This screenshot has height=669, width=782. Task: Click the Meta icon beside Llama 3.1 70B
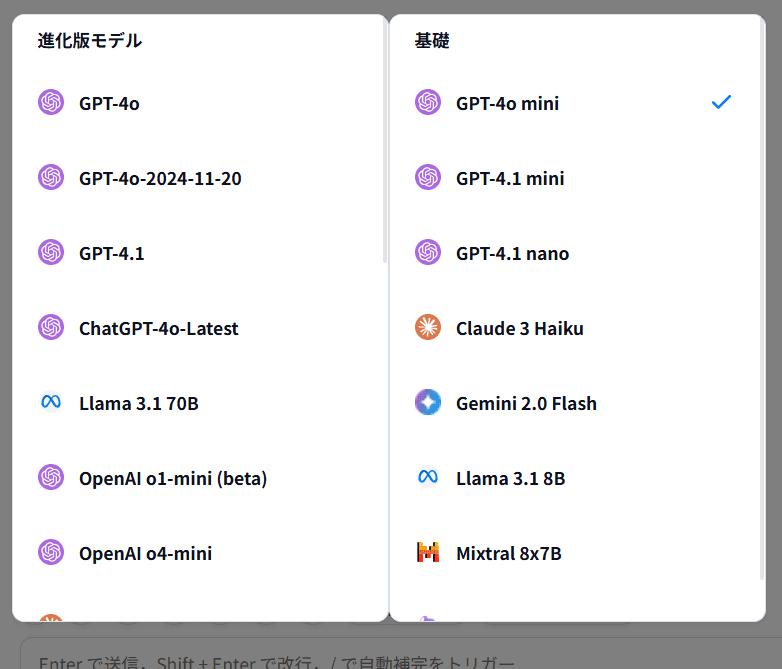(x=51, y=402)
